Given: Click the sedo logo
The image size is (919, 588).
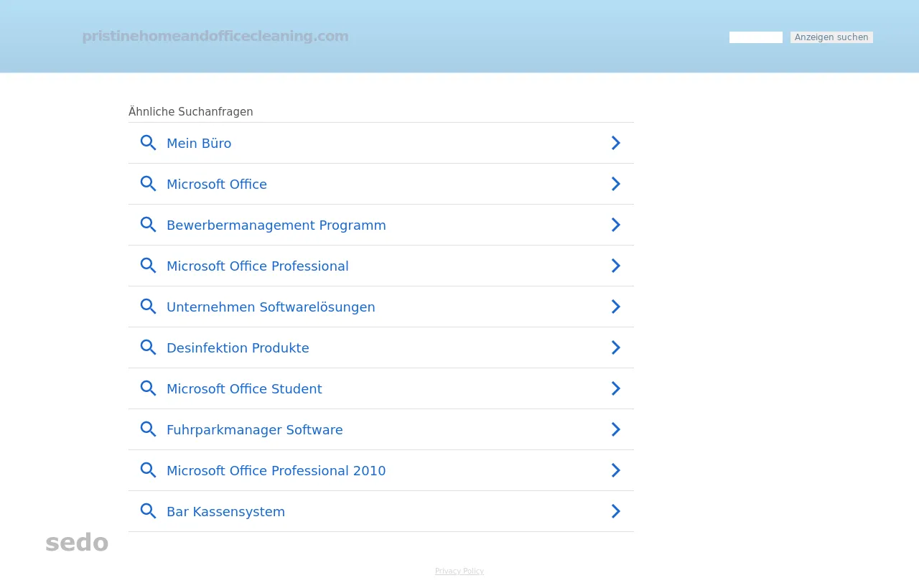Looking at the screenshot, I should pyautogui.click(x=77, y=542).
